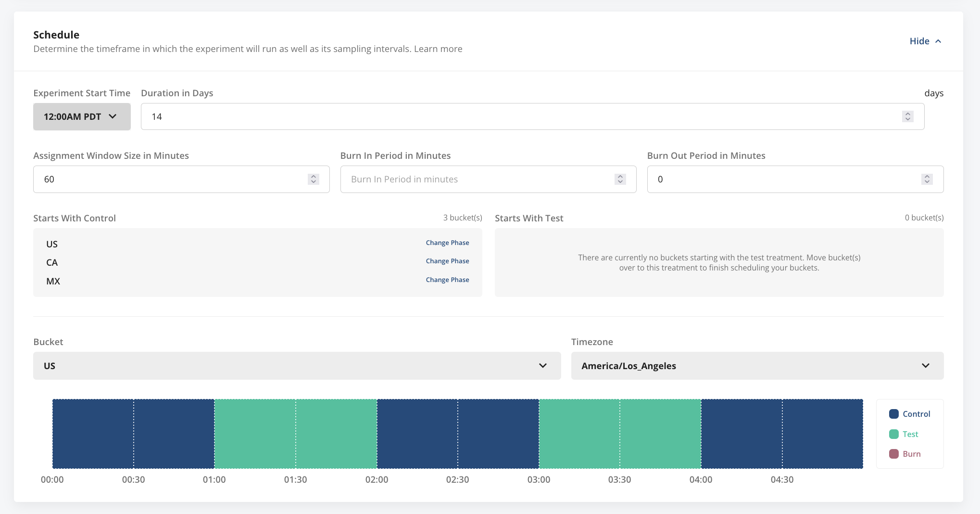Decrement the Burn Out Period stepper

point(927,182)
